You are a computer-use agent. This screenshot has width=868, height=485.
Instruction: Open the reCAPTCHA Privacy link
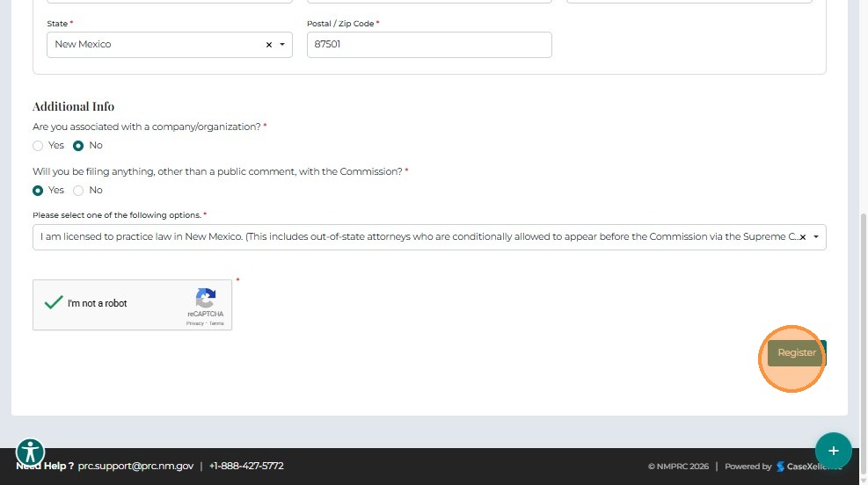(194, 323)
